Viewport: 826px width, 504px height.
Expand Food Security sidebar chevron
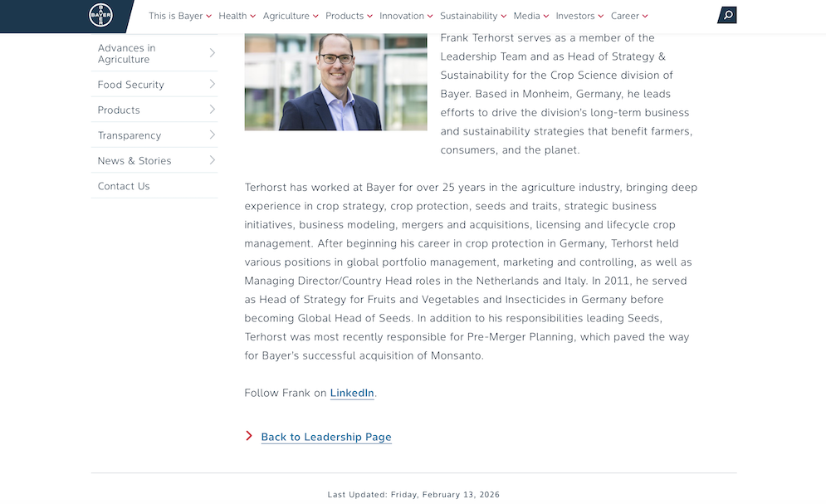[213, 84]
